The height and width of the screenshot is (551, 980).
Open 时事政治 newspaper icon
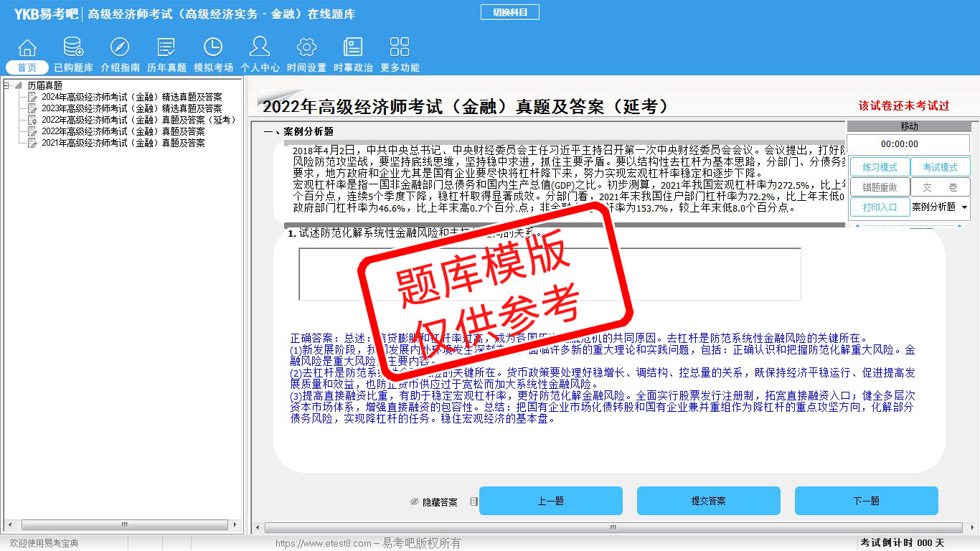[353, 48]
